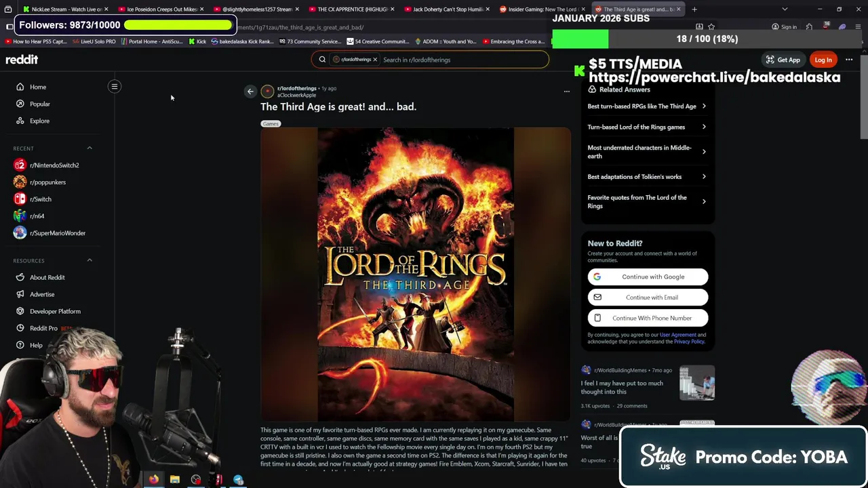868x488 pixels.
Task: Collapse the RECENT section
Action: (x=90, y=148)
